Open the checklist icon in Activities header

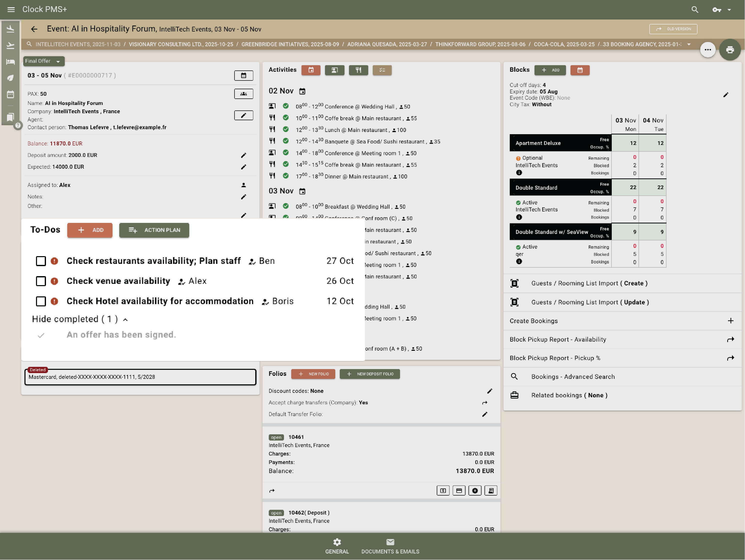point(382,70)
